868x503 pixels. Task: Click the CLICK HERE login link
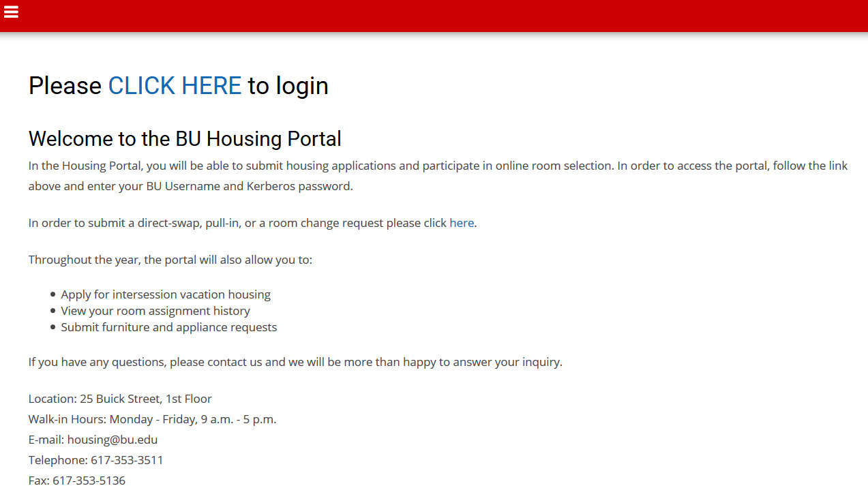175,86
